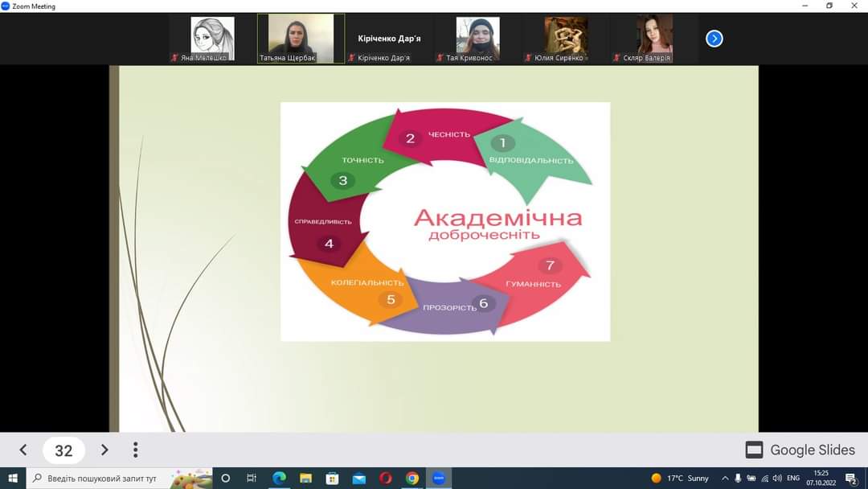Show more participants with the right arrow

click(x=714, y=39)
